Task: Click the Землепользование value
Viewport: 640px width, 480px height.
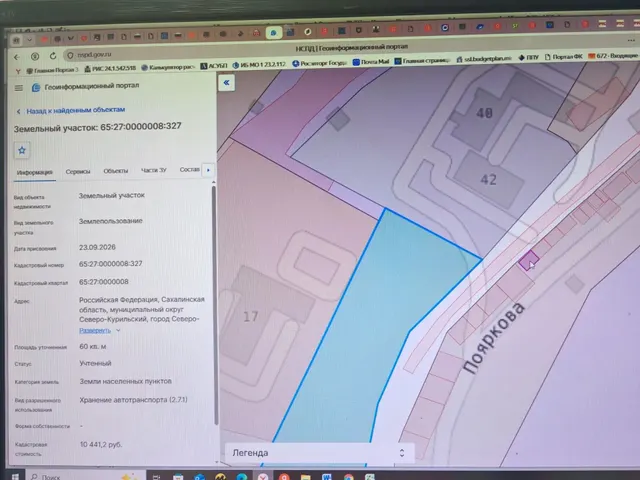Action: (111, 221)
